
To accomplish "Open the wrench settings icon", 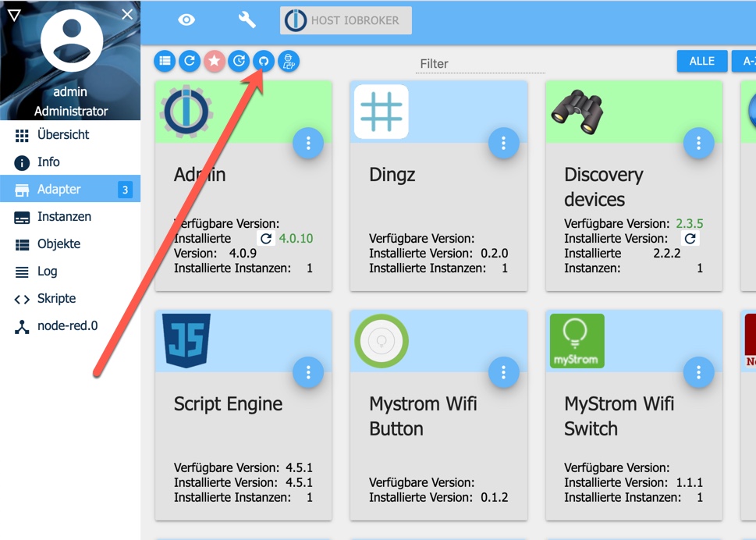I will click(x=247, y=20).
